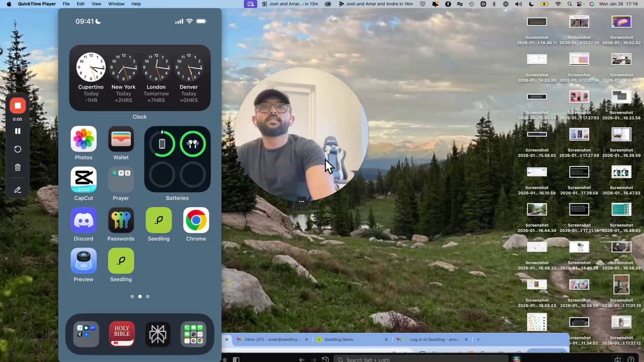Tap the Cupertino clock face
Screen dimensions: 644x362
tap(91, 67)
